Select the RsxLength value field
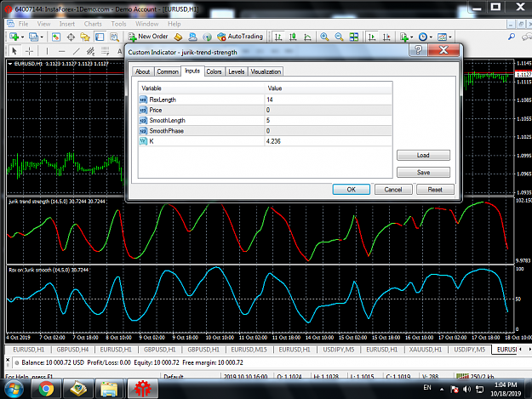 tap(328, 100)
